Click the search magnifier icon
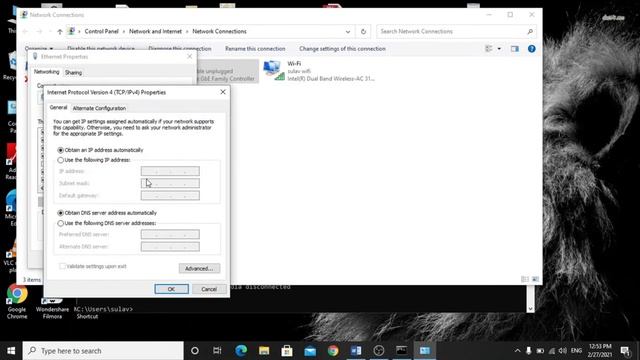The width and height of the screenshot is (640, 360). click(530, 31)
